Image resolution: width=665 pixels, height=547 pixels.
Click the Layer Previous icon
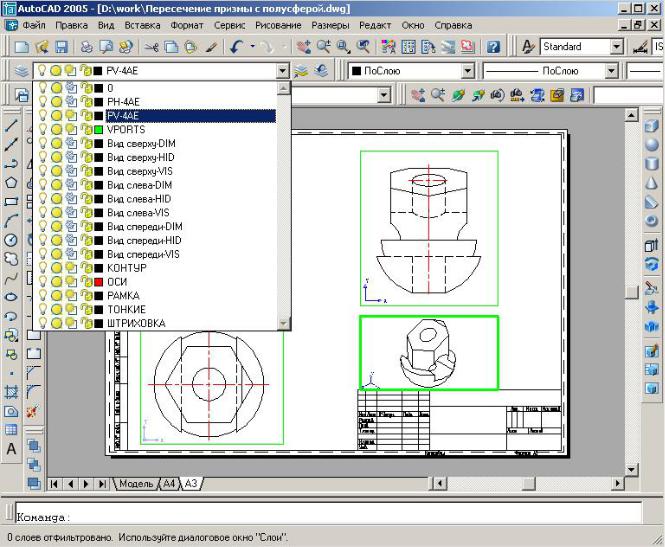click(321, 70)
